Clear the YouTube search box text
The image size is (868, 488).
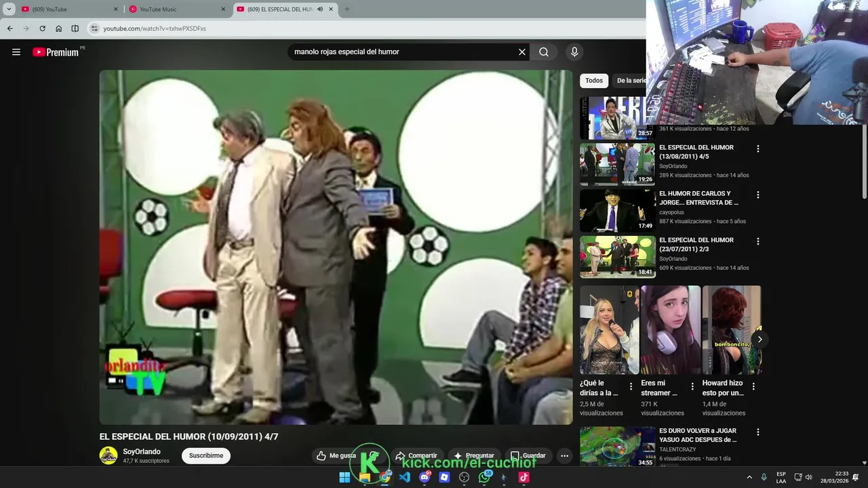click(522, 52)
